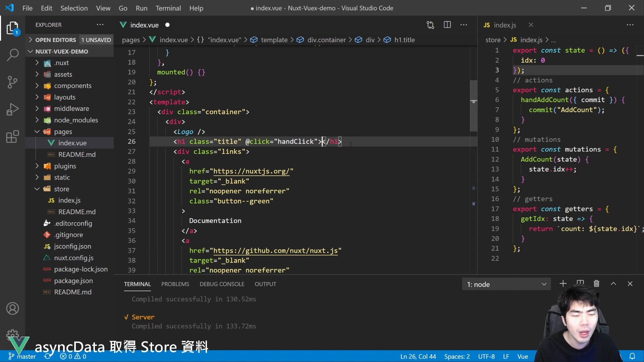
Task: Click Split Editor Right icon
Action: tap(447, 25)
